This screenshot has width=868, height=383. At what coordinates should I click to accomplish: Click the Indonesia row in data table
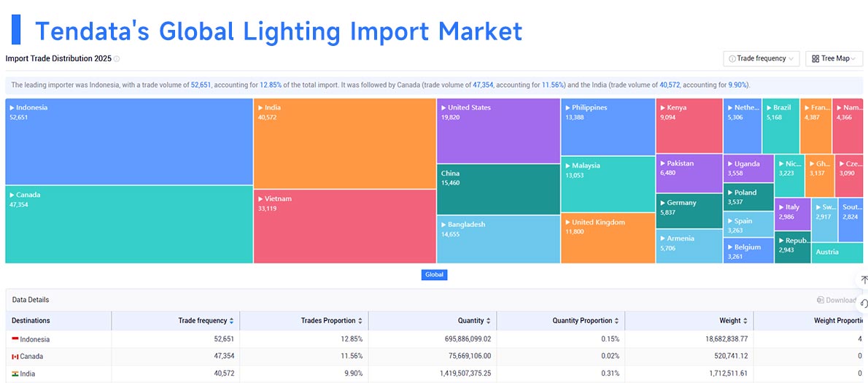tap(434, 339)
